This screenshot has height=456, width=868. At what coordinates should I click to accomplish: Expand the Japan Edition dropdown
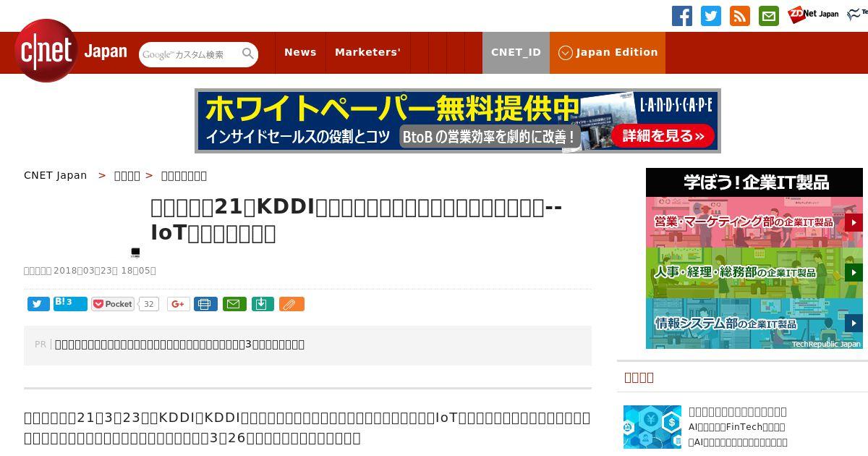point(608,52)
